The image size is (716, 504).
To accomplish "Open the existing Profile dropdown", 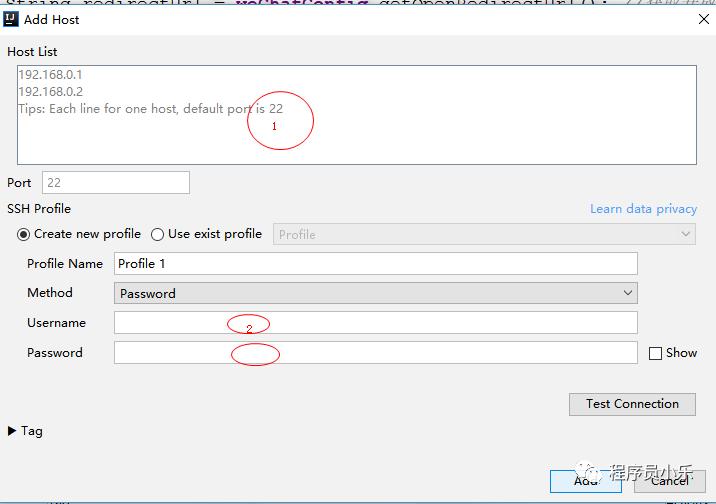I will [x=484, y=234].
